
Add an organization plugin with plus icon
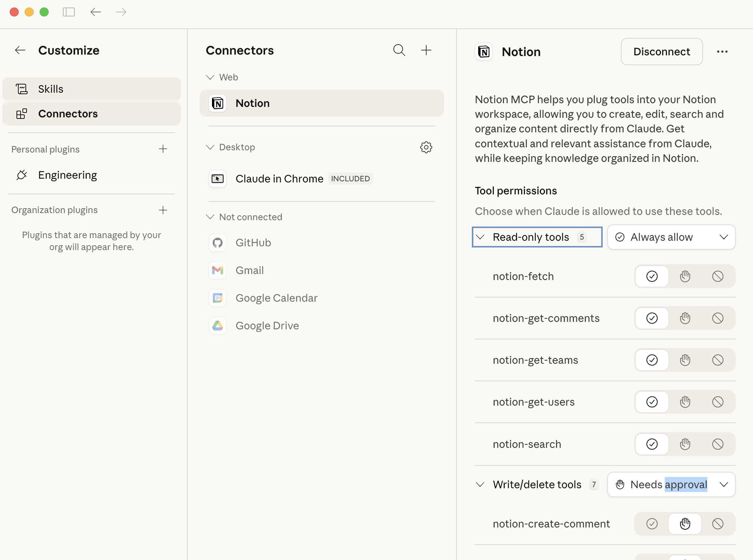point(163,210)
